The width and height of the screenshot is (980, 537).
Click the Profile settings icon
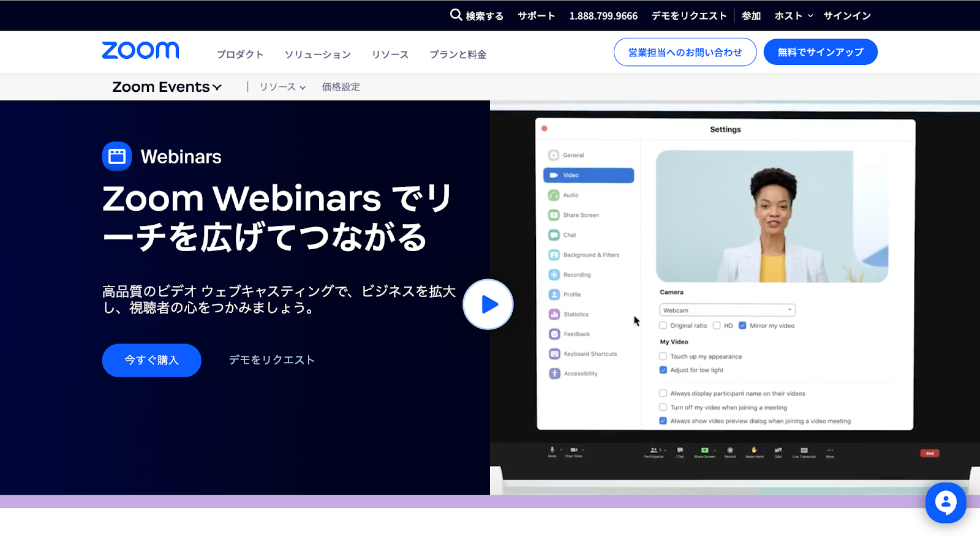554,295
